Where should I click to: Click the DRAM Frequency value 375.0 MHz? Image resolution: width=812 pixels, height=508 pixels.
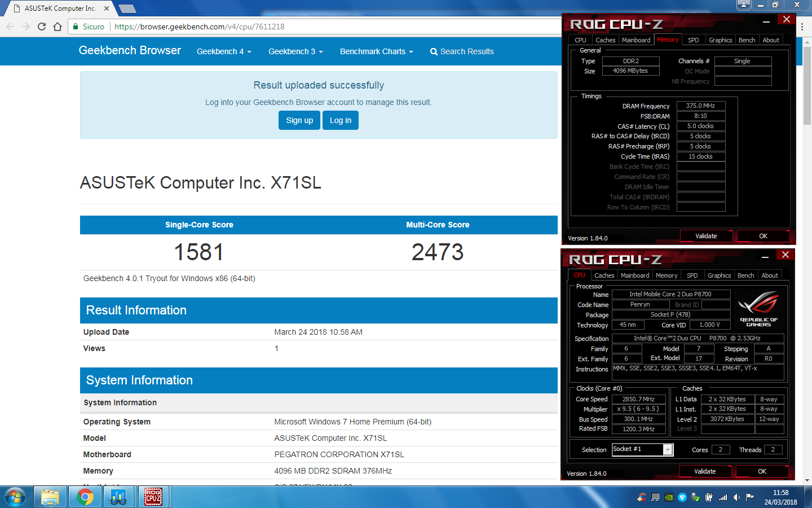point(701,106)
